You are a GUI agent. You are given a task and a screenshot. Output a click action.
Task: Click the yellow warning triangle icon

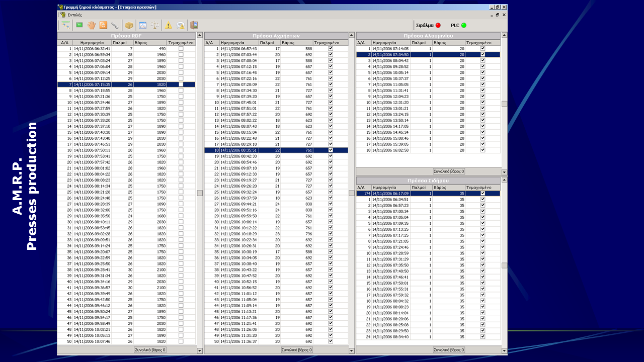click(x=168, y=25)
